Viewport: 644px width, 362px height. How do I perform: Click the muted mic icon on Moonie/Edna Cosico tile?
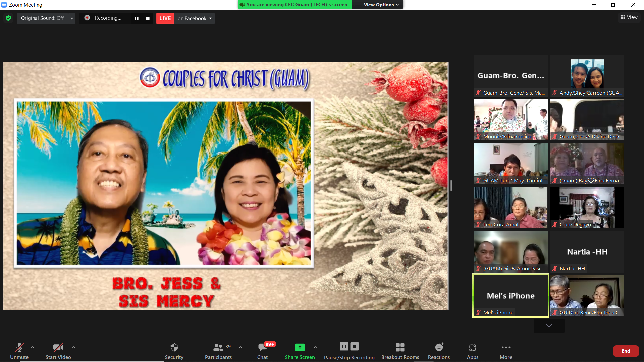coord(479,137)
